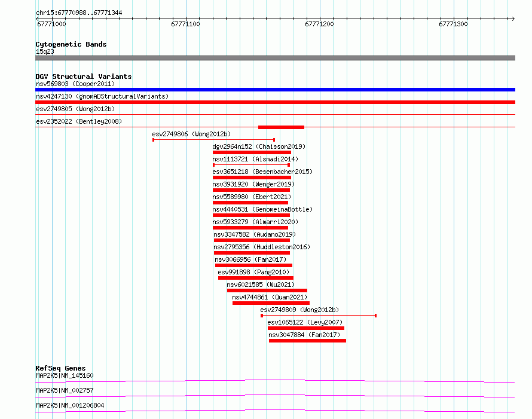
Task: Open nsv3047884 (Fan2017) label
Action: pos(304,335)
